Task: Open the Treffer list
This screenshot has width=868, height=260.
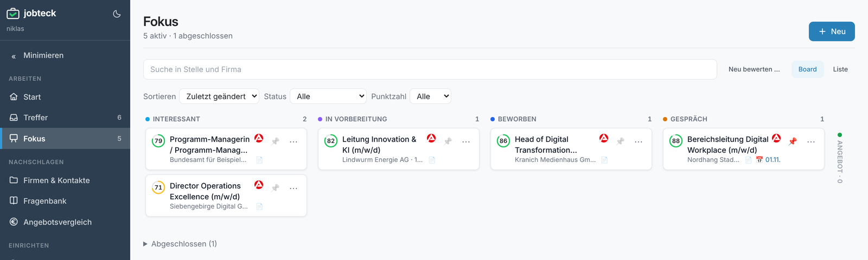Action: tap(65, 118)
